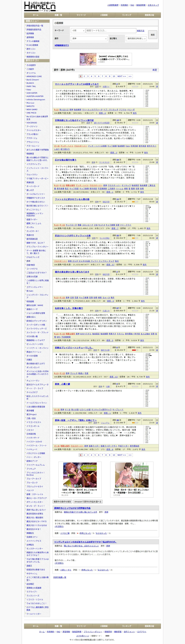This screenshot has width=185, height=644.
Task: Go to page 10 in bottom pagination
Action: 114,455
